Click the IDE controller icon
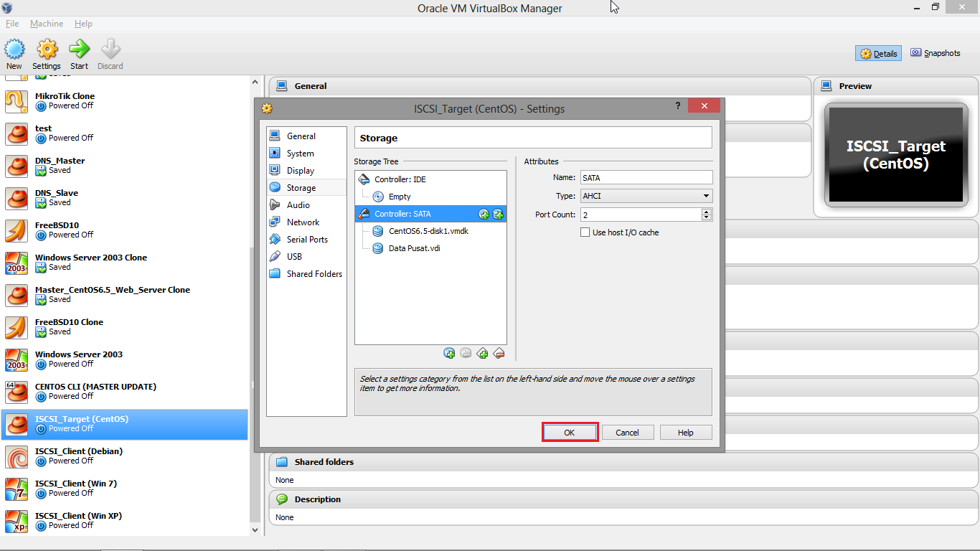Image resolution: width=980 pixels, height=551 pixels. [x=364, y=179]
